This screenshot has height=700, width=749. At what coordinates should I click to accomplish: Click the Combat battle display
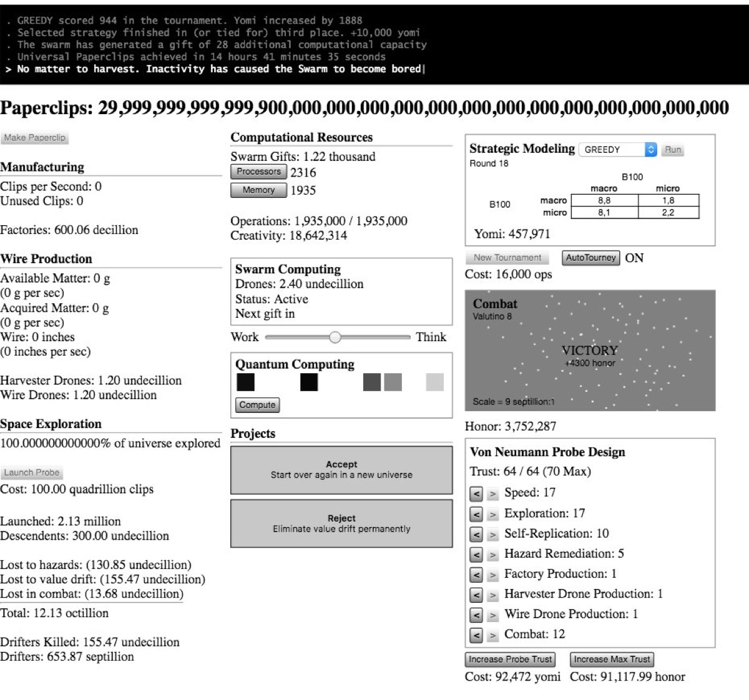[x=590, y=350]
